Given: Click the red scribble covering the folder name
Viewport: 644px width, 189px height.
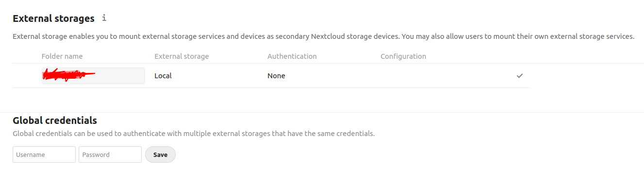Looking at the screenshot, I should point(68,74).
